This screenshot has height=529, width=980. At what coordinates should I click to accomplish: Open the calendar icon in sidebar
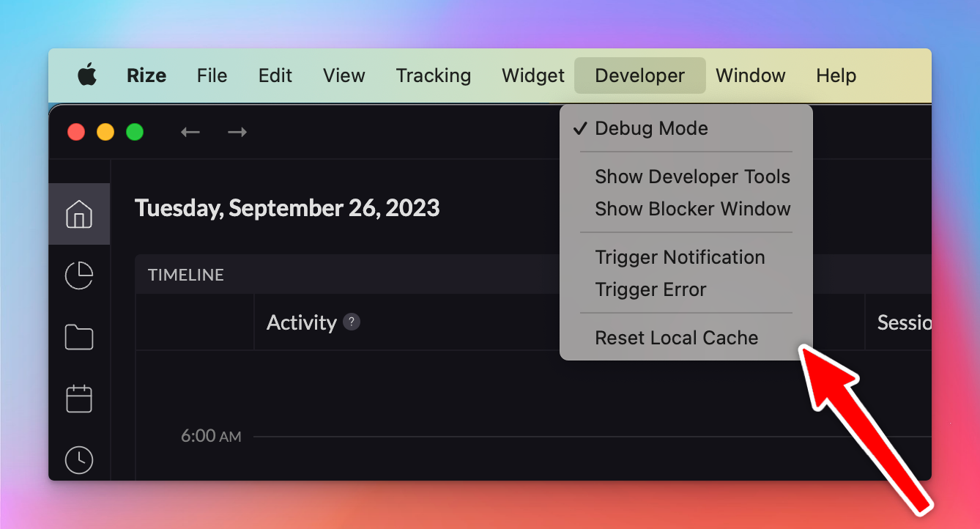(79, 399)
